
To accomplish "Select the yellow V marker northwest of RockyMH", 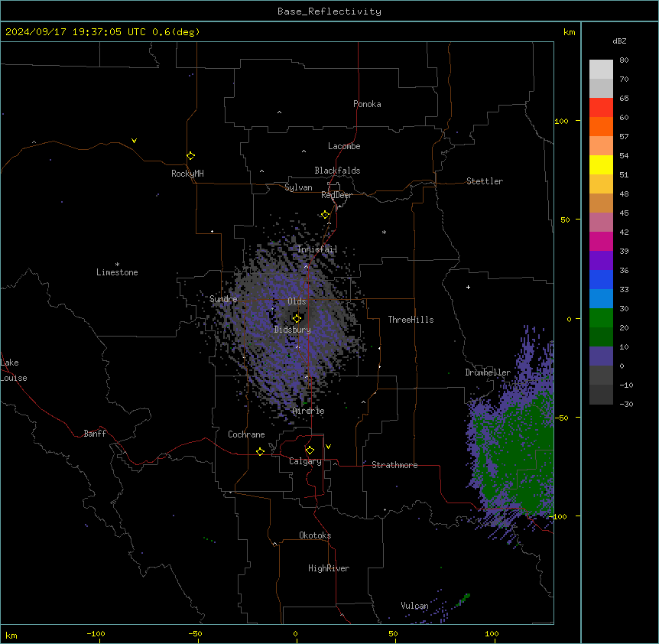I will click(x=134, y=141).
